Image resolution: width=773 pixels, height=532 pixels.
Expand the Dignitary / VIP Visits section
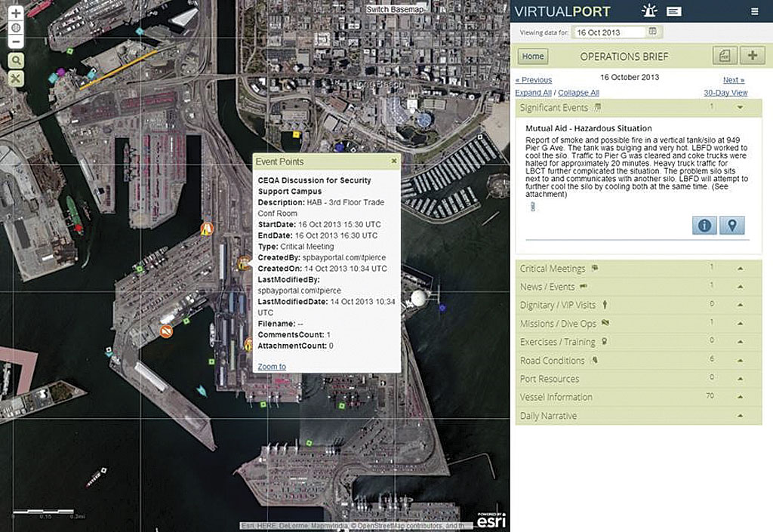[x=740, y=306]
